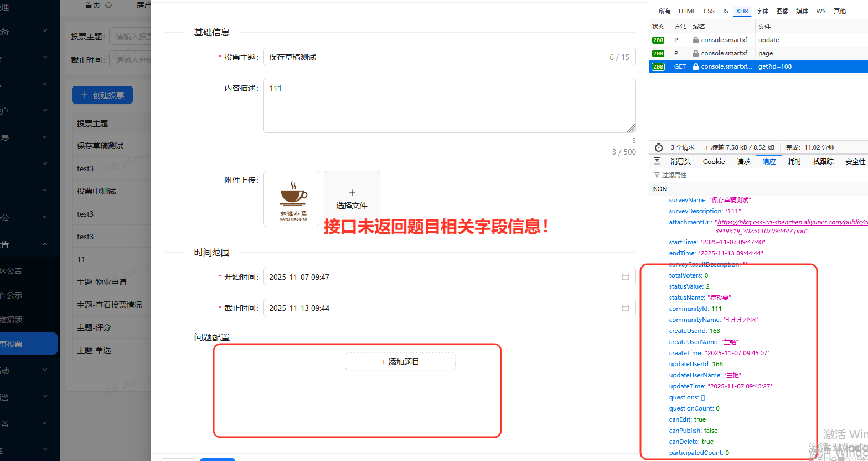
Task: Select 主题-评分 row in background table
Action: pos(111,327)
